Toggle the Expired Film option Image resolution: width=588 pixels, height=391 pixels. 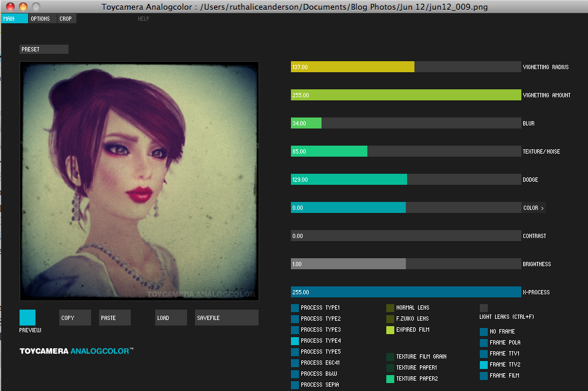tap(390, 330)
